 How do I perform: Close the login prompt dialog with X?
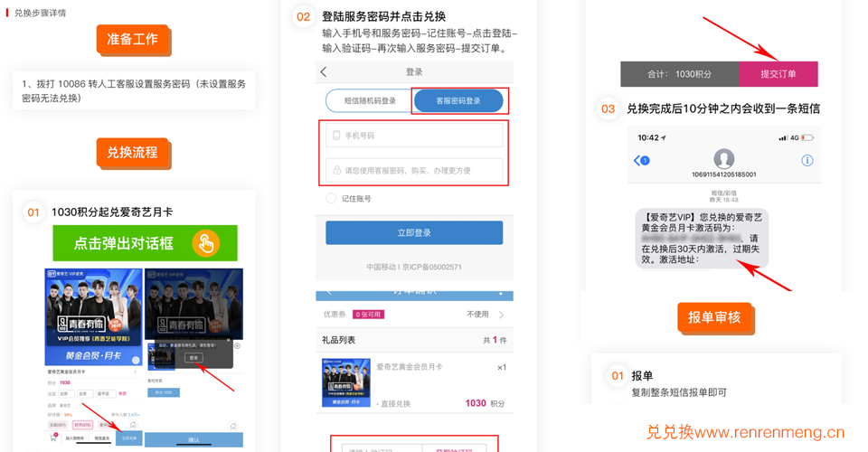tap(228, 340)
